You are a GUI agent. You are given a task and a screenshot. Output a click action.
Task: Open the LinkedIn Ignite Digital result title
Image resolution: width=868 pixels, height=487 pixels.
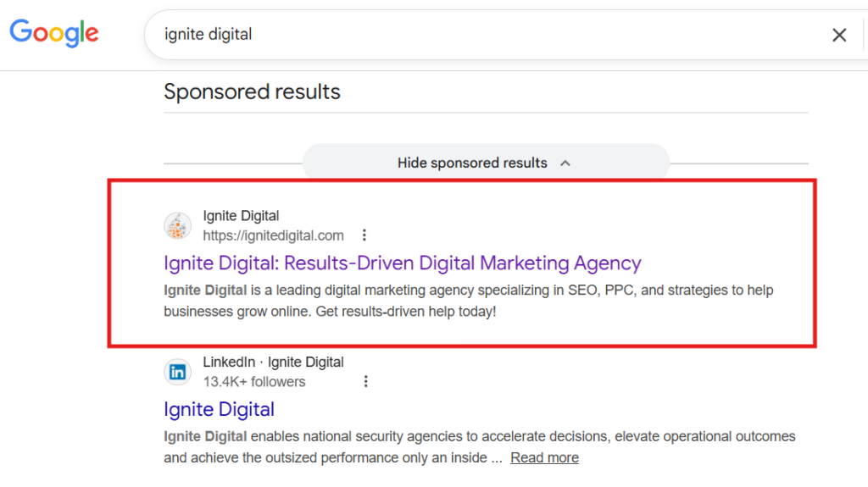click(219, 410)
